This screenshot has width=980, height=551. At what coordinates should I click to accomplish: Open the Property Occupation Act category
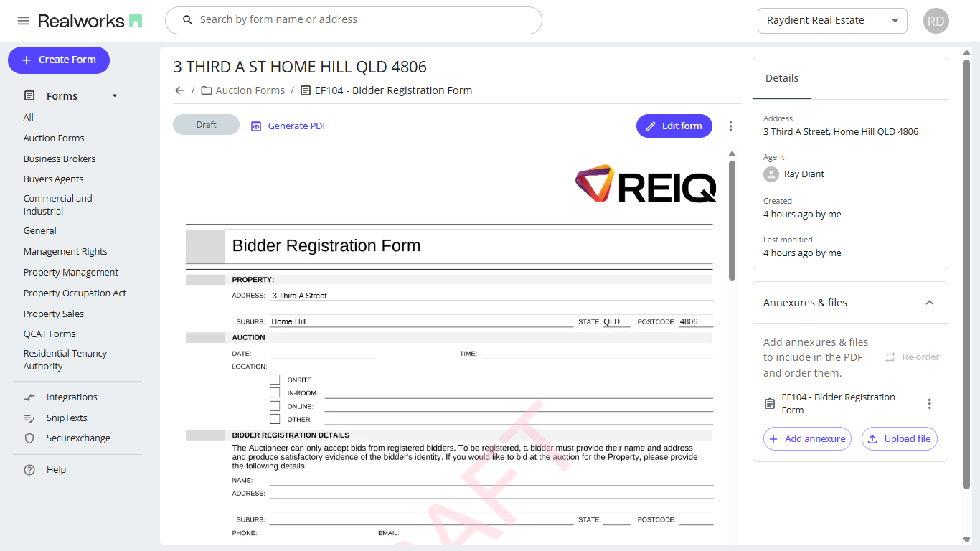tap(75, 293)
